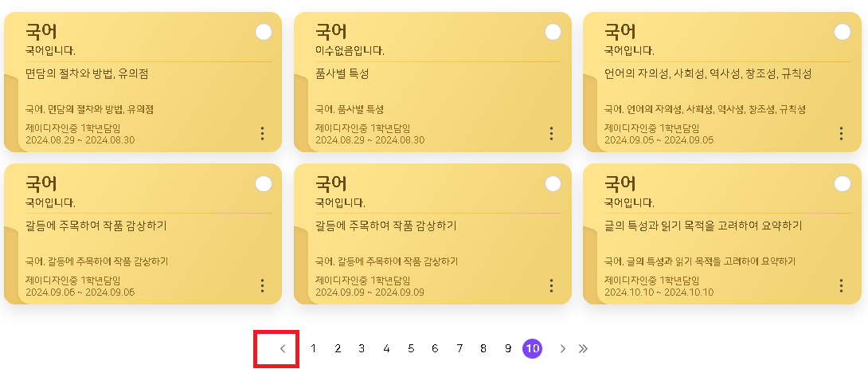Viewport: 868px width, 369px height.
Task: Open options menu on the 2024.09.06 card
Action: pyautogui.click(x=262, y=285)
